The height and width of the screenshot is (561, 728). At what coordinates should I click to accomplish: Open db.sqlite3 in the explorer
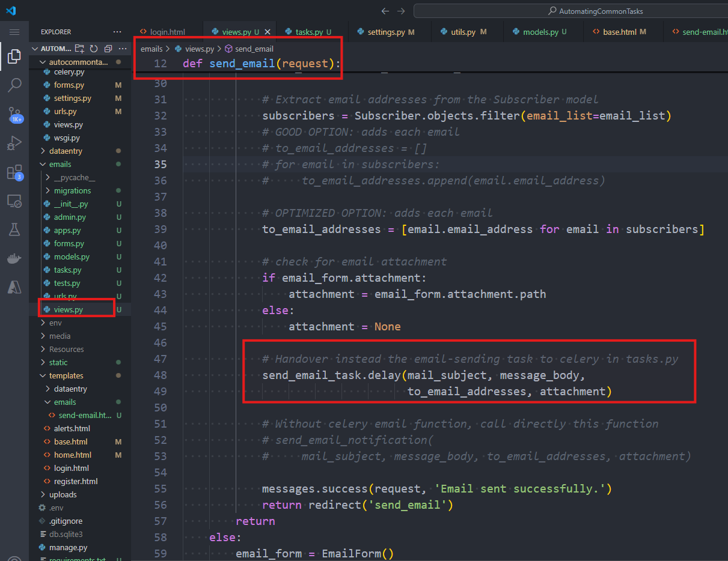coord(80,534)
